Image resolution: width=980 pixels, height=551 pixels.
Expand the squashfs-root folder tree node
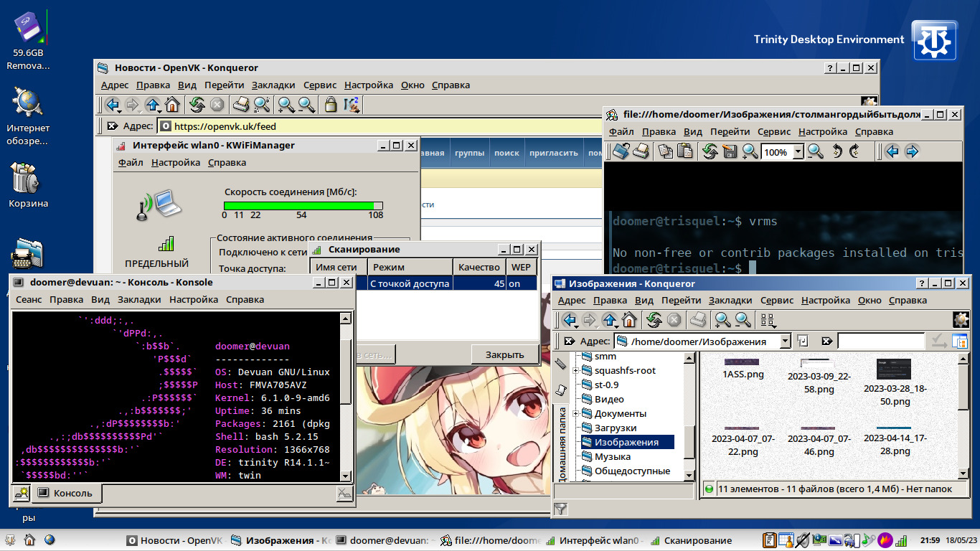(575, 371)
